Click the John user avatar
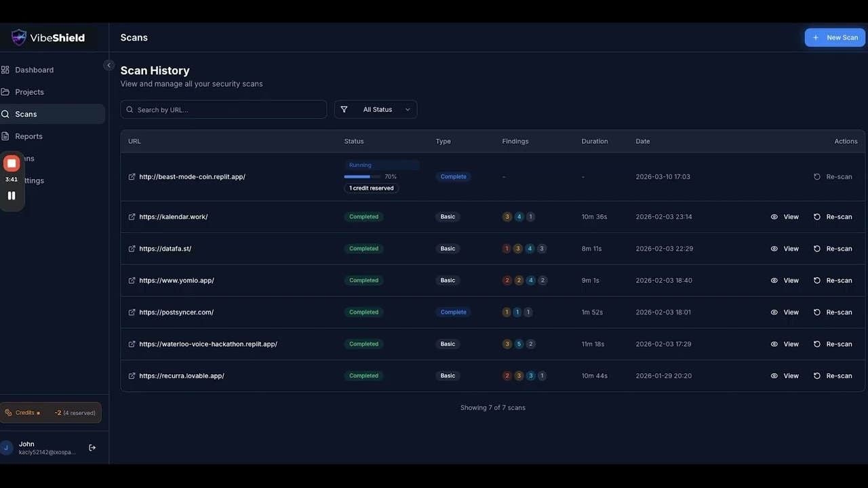 click(x=6, y=448)
